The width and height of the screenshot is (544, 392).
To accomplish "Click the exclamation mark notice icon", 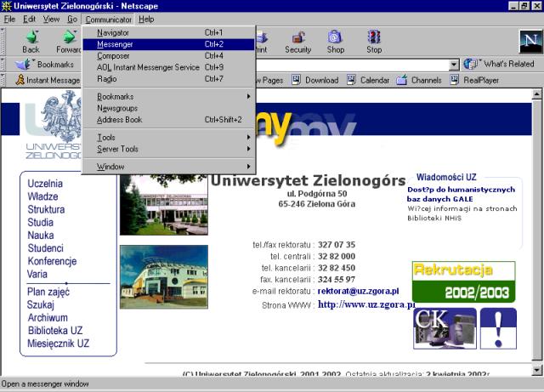I will click(x=498, y=328).
